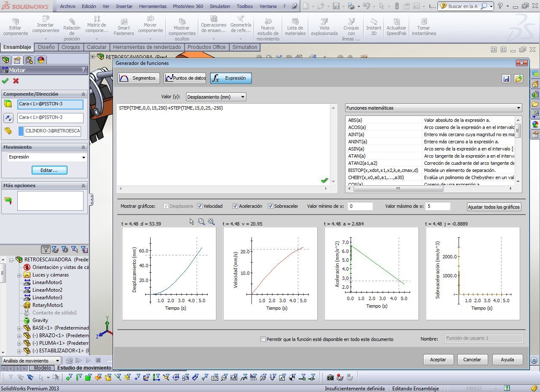This screenshot has width=540, height=392.
Task: Toggle the Sobreaceleración graph checkbox
Action: (x=270, y=206)
